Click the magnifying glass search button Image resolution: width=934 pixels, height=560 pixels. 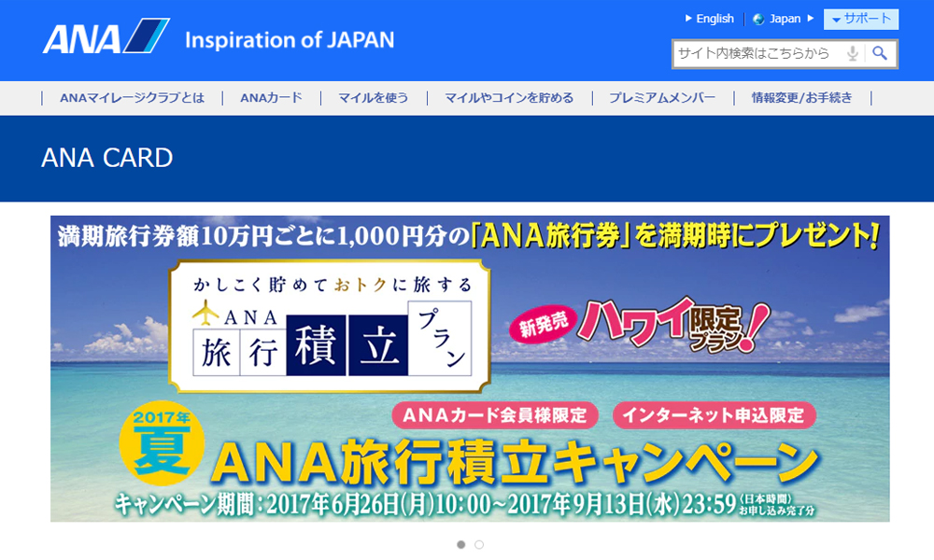pyautogui.click(x=880, y=53)
